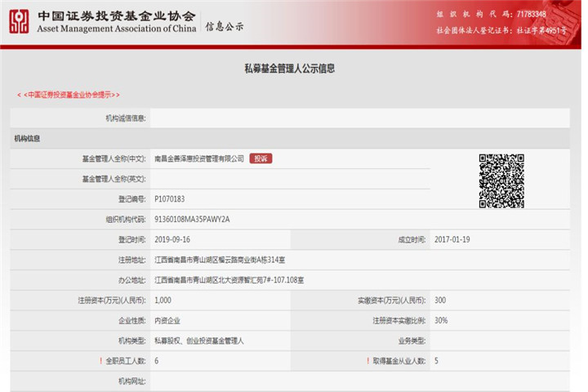Select the registration number P1070183

coord(170,198)
